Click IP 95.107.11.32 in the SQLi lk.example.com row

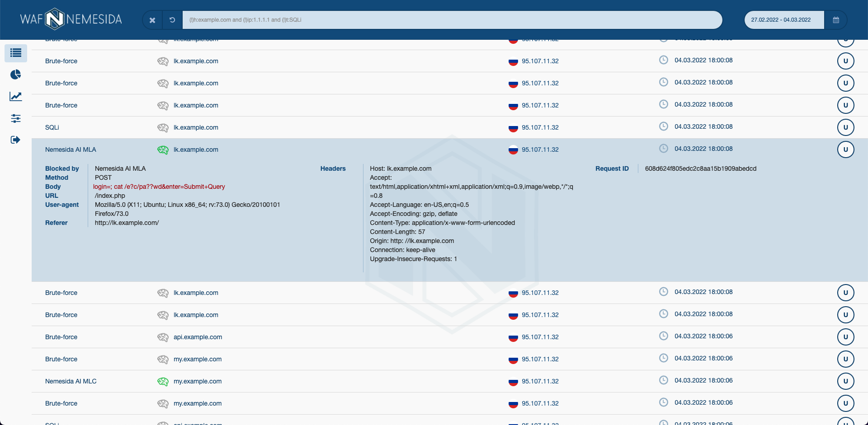point(540,127)
